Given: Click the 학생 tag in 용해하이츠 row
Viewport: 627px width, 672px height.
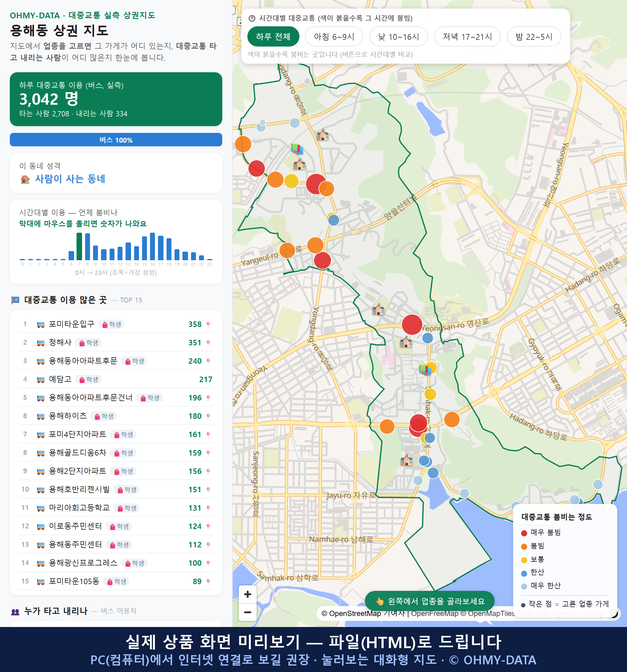Looking at the screenshot, I should (104, 416).
